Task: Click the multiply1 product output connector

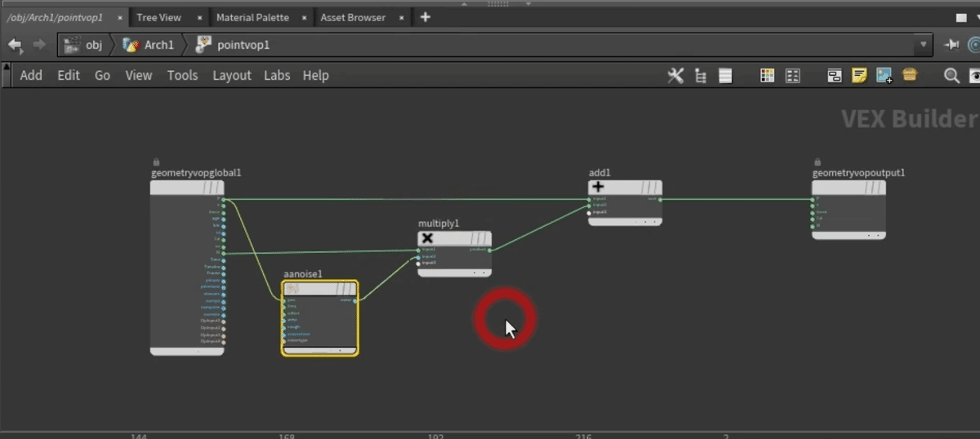Action: point(490,250)
